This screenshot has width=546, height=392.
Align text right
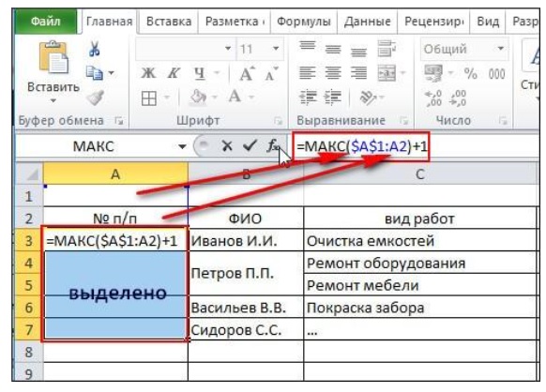point(358,73)
